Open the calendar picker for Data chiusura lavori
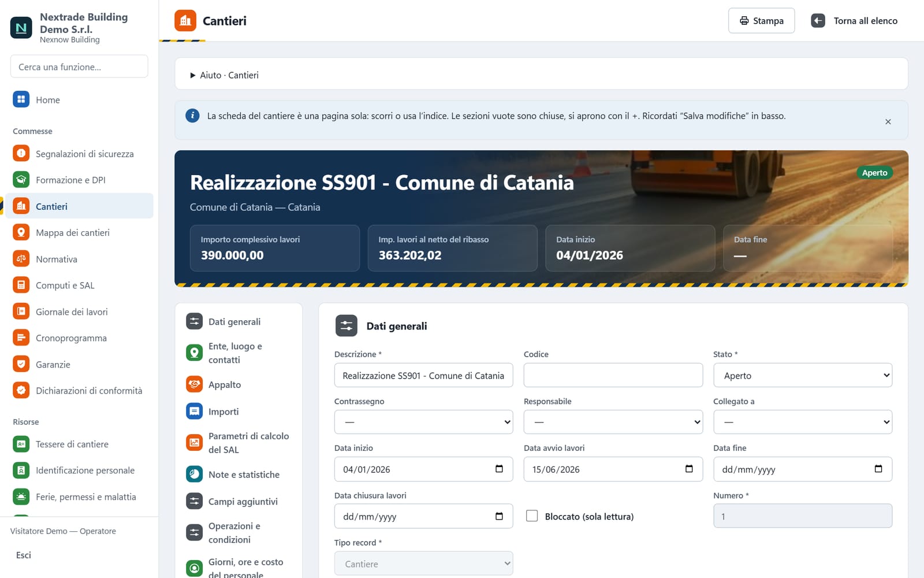This screenshot has height=578, width=924. pyautogui.click(x=499, y=516)
